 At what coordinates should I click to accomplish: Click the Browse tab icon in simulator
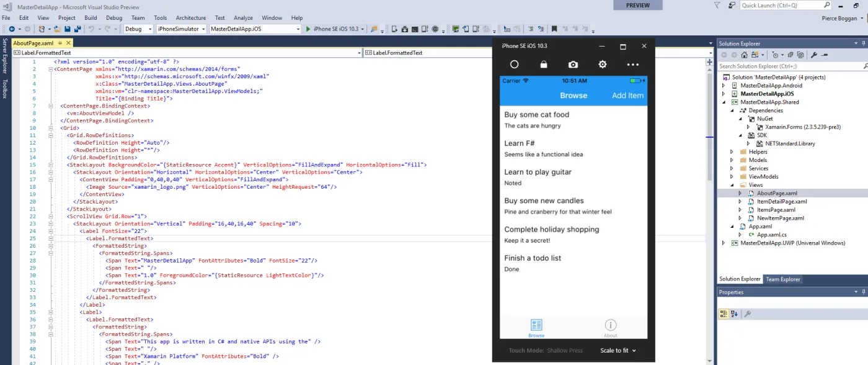tap(536, 325)
